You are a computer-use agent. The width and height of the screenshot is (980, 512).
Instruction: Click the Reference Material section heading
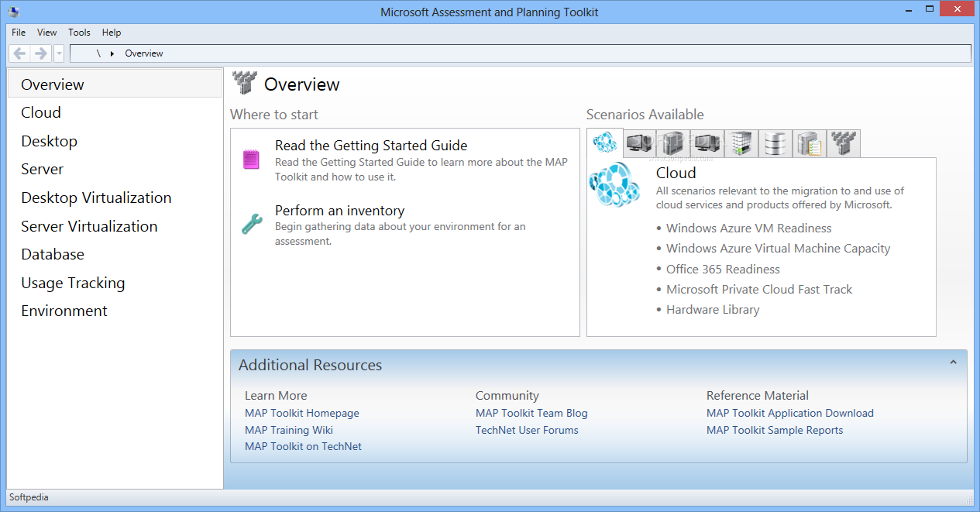[758, 395]
